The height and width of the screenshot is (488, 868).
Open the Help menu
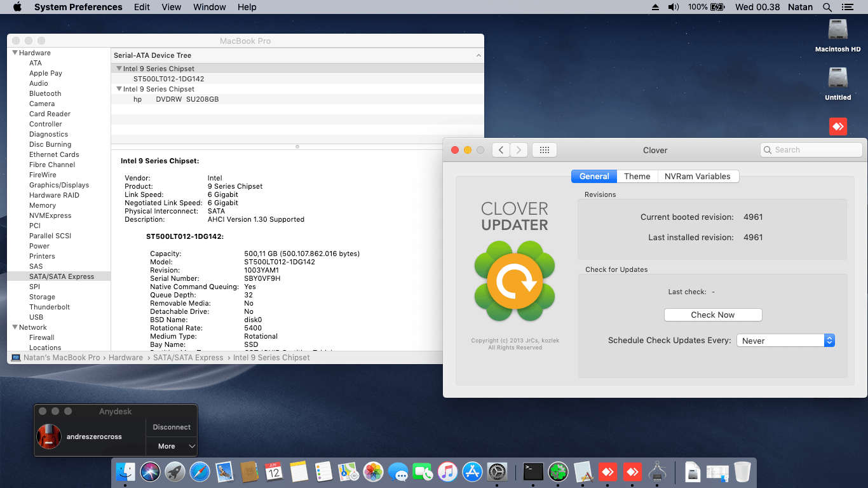247,7
